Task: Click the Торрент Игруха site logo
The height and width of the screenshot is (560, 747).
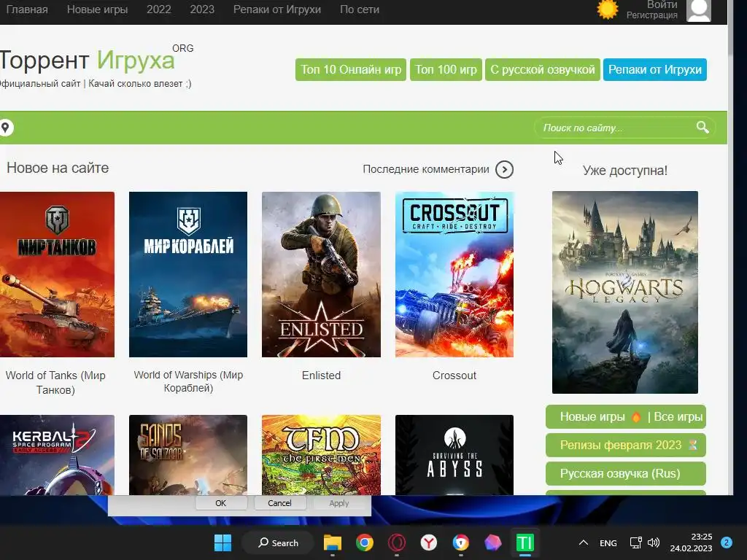Action: (88, 61)
